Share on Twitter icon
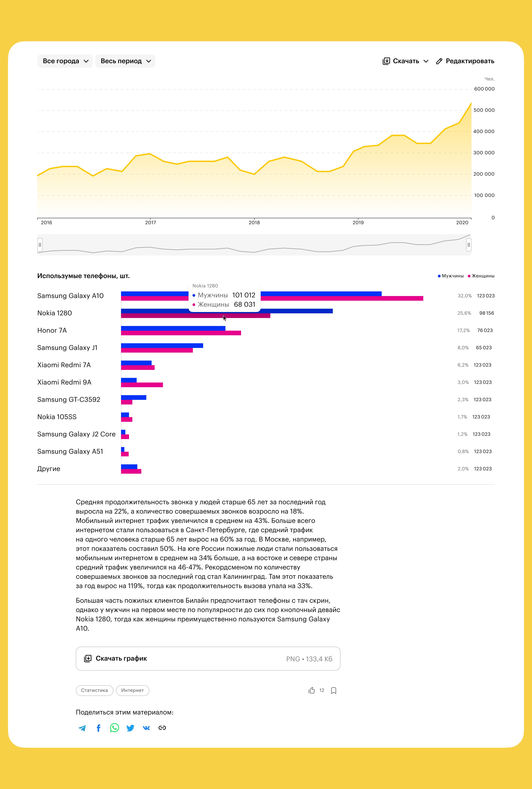The height and width of the screenshot is (789, 532). (130, 728)
